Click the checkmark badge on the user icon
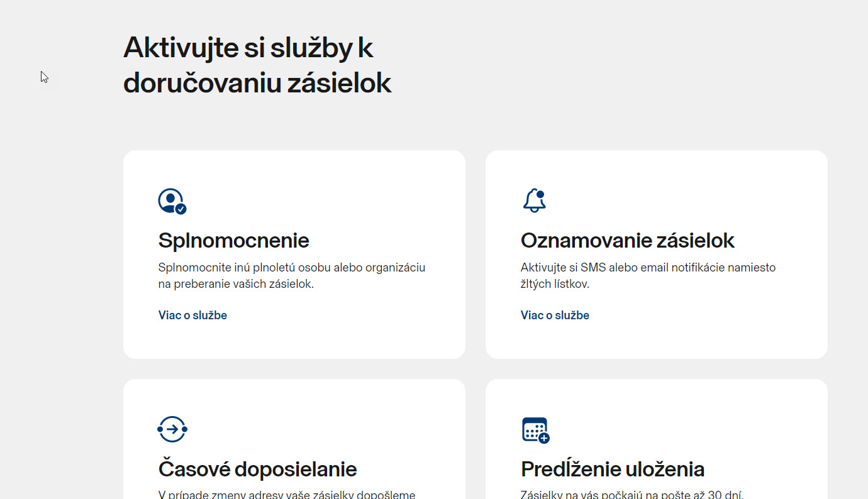The image size is (868, 499). [181, 209]
